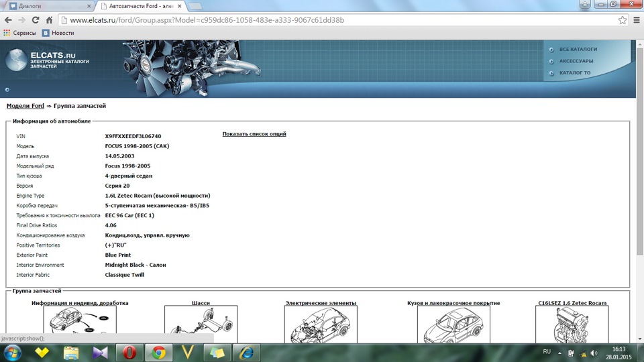Click the ELCATS.RU globe logo
Screen dimensions: 644x362
coord(16,60)
